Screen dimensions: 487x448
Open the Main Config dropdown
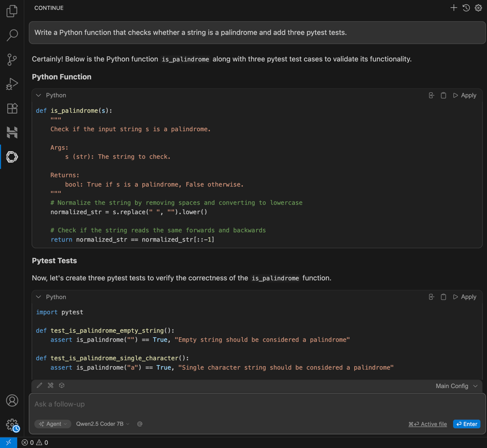coord(457,386)
